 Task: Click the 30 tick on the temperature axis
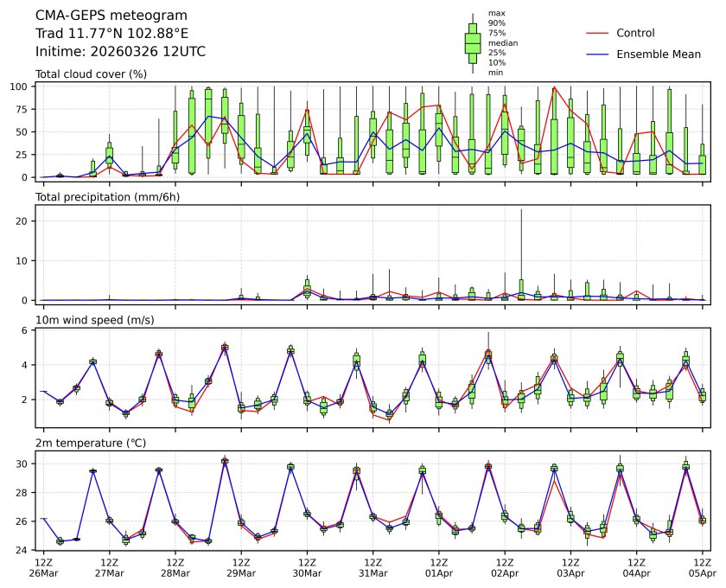tap(26, 463)
